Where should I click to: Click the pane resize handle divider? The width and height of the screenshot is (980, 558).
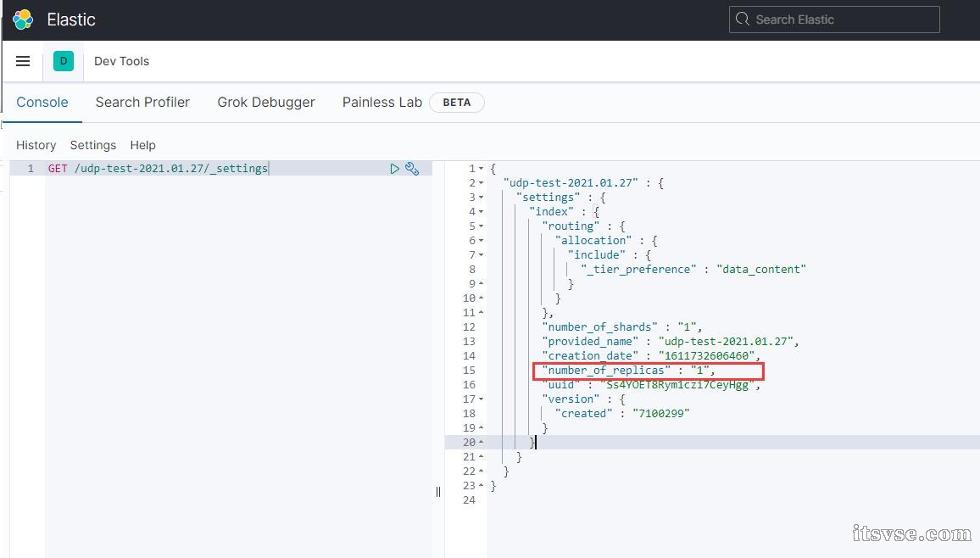coord(438,491)
